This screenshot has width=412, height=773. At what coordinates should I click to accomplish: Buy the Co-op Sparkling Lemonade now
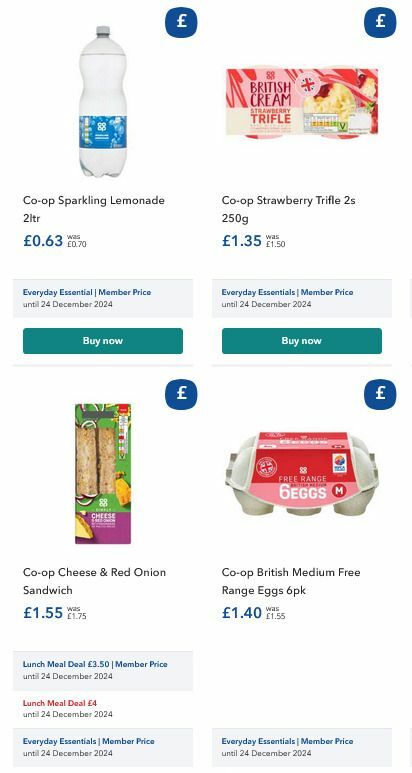point(103,341)
